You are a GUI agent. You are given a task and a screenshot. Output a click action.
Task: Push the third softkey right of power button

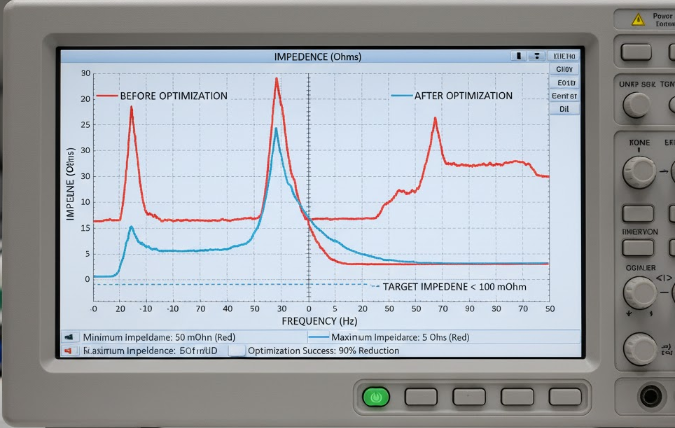[517, 397]
